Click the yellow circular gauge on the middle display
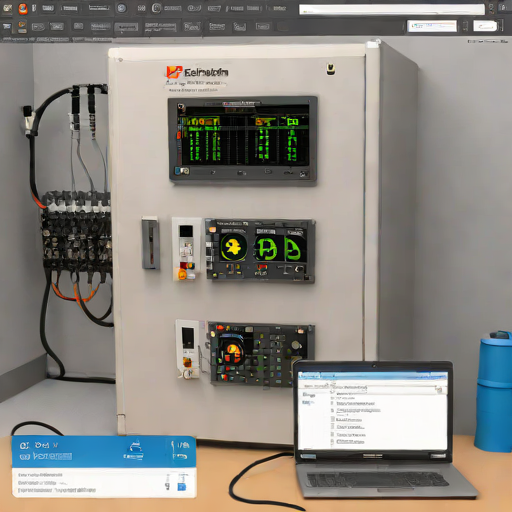Screen dimensions: 512x512 click(233, 247)
